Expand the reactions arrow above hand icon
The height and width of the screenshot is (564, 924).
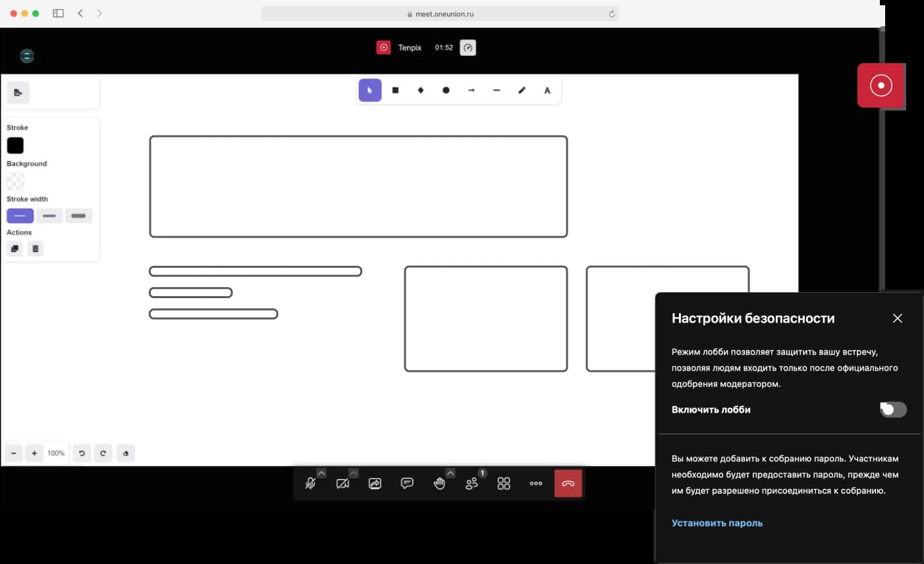click(x=450, y=473)
